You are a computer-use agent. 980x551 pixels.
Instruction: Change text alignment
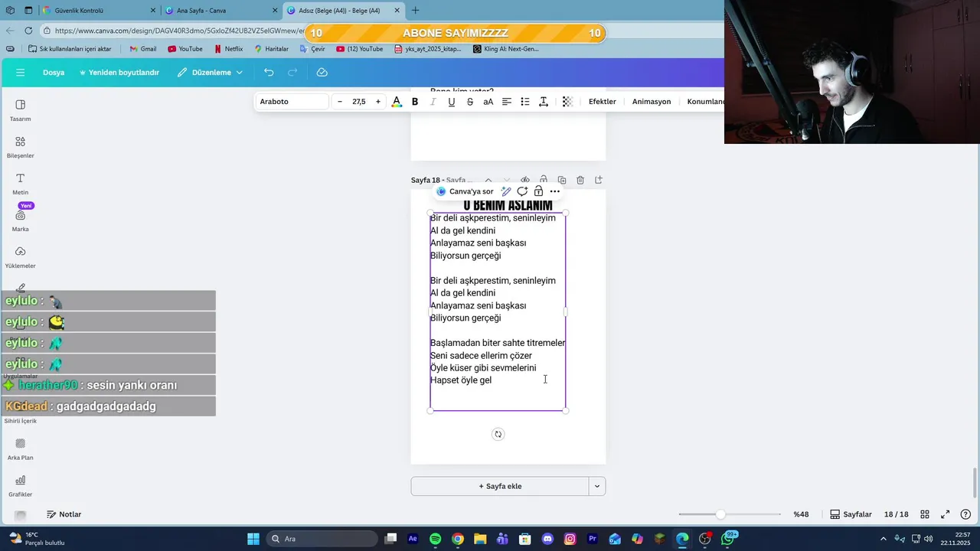507,102
